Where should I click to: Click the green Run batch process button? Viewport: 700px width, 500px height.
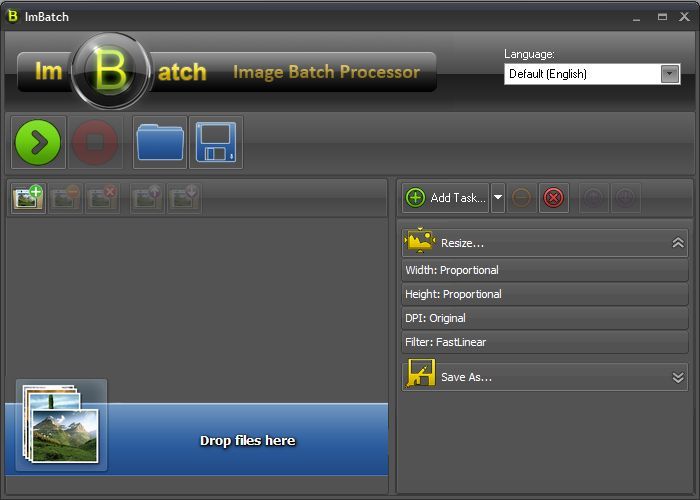(38, 142)
